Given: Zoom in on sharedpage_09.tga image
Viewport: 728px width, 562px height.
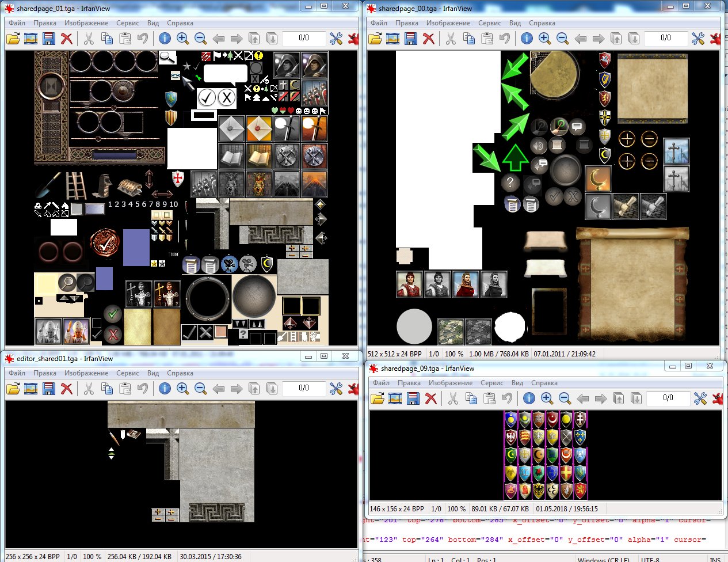Looking at the screenshot, I should pyautogui.click(x=547, y=398).
